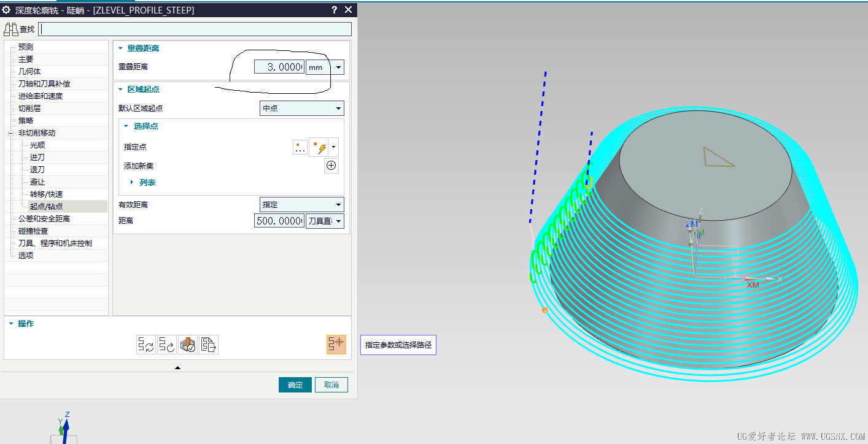868x444 pixels.
Task: Click the collapse dialog arrow above 确定
Action: point(178,368)
